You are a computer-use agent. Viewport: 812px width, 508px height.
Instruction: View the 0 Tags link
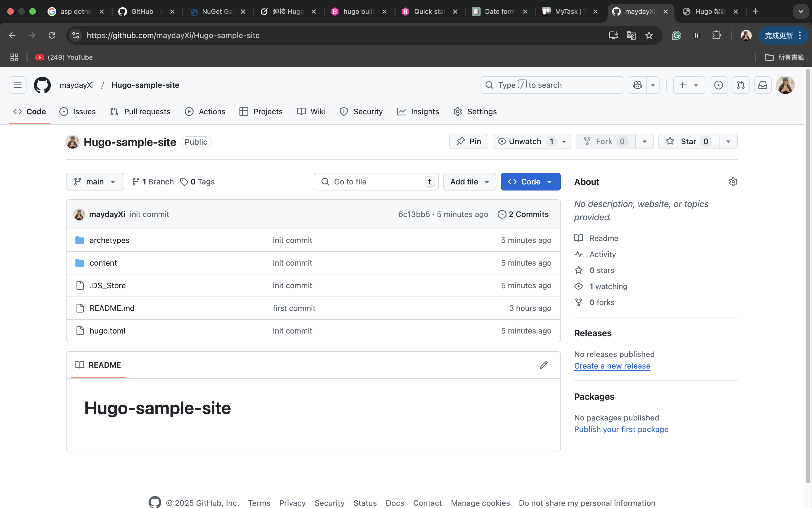(197, 182)
